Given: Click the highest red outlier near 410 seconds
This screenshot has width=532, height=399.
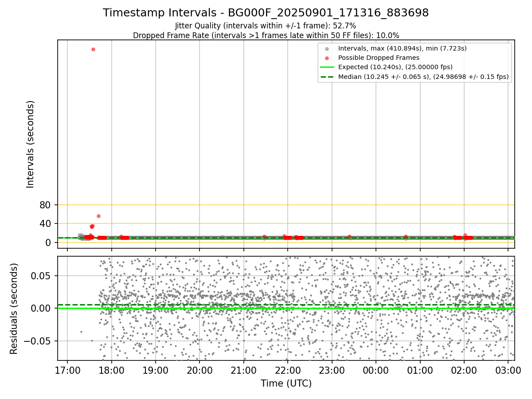Looking at the screenshot, I should pyautogui.click(x=93, y=49).
